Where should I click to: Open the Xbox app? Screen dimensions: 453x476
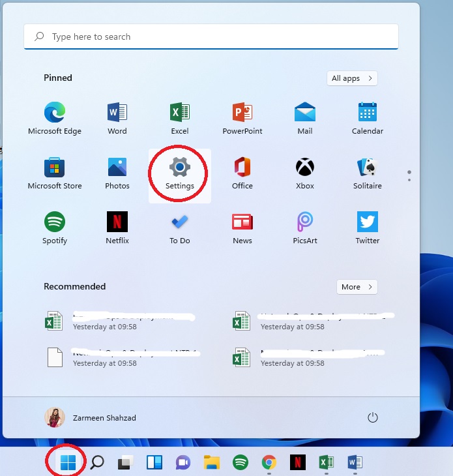click(x=305, y=173)
